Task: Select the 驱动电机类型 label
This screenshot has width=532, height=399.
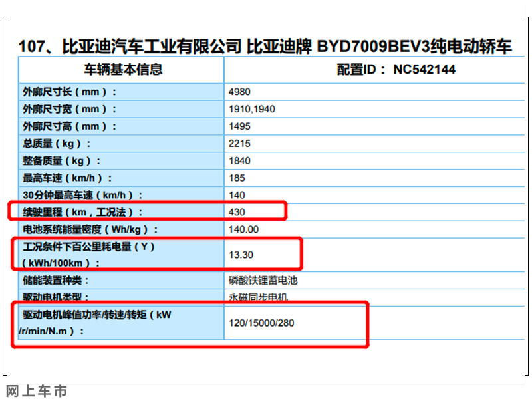Action: (56, 297)
